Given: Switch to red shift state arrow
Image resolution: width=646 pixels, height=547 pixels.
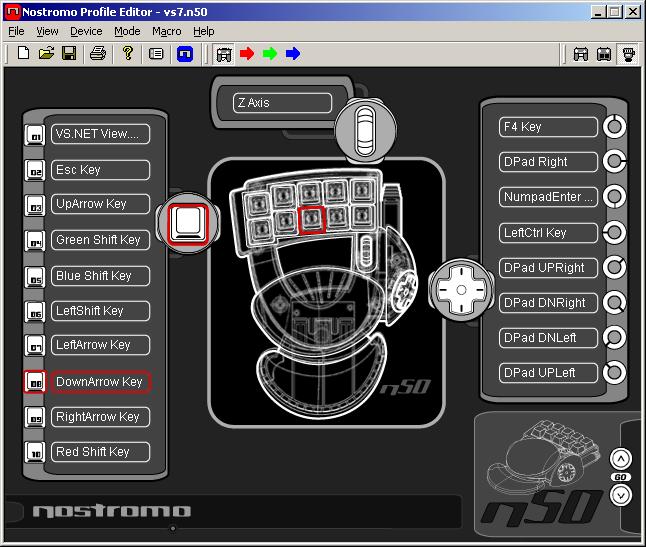Looking at the screenshot, I should coord(247,54).
